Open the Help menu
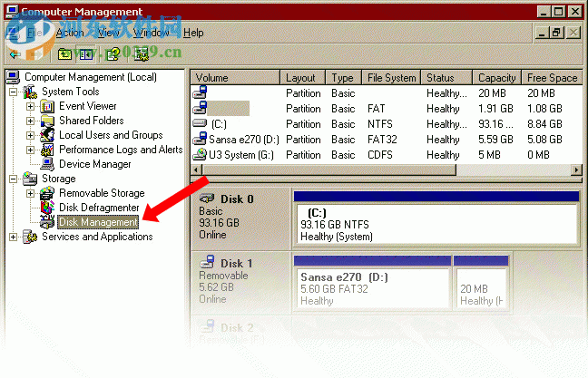 (x=193, y=33)
